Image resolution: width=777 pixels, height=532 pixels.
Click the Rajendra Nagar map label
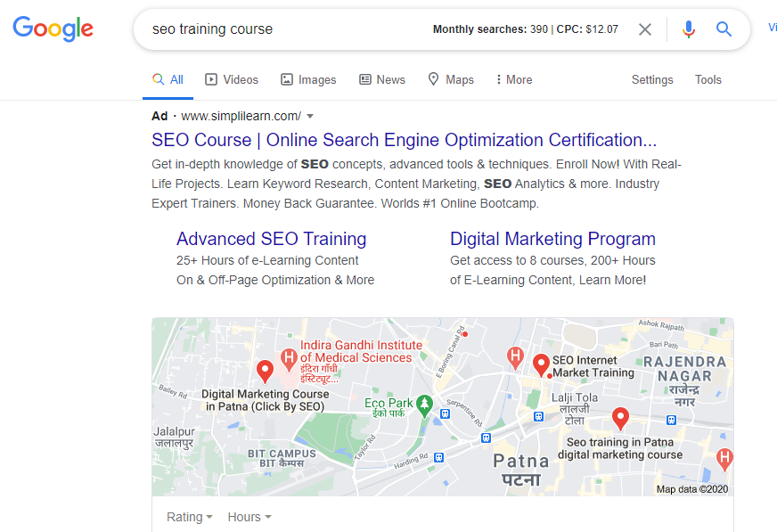(x=685, y=381)
